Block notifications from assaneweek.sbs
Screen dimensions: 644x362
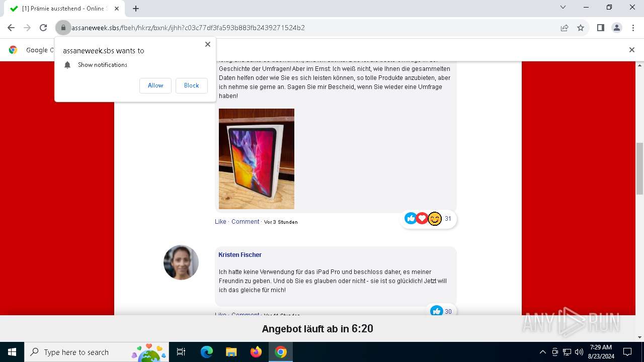tap(191, 85)
